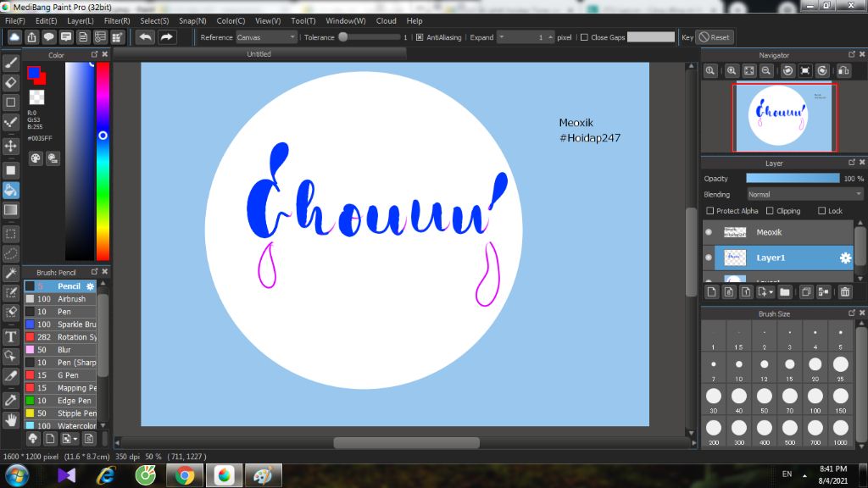Screen dimensions: 868x488
Task: Select the Gradient tool
Action: coord(10,210)
